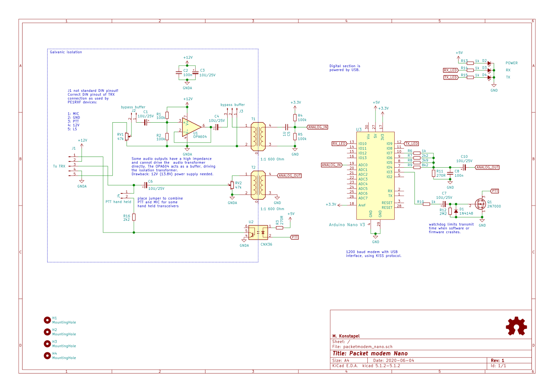The image size is (554, 392).
Task: Select the U1 OPA604 op-amp triangle symbol
Action: [x=191, y=127]
